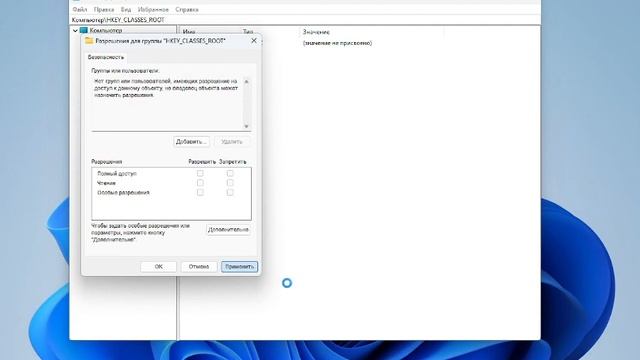The height and width of the screenshot is (360, 640).
Task: Click the Отмена button
Action: (199, 267)
